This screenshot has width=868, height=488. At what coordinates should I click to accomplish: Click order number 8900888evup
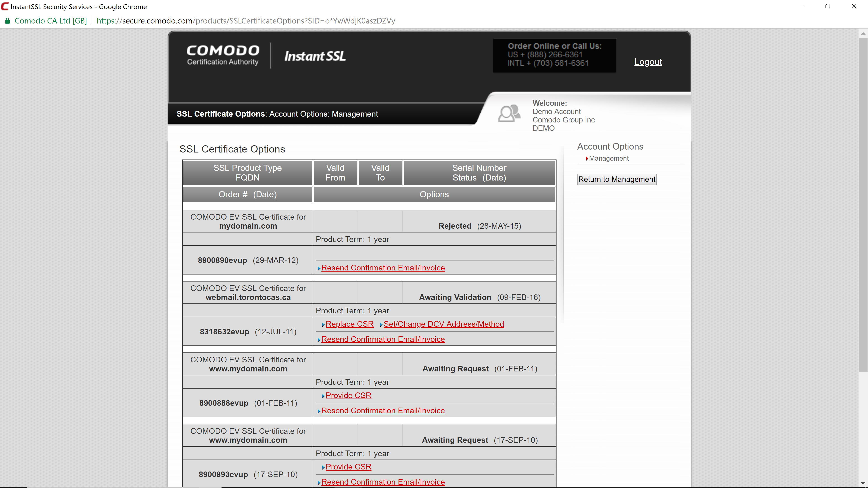(224, 403)
